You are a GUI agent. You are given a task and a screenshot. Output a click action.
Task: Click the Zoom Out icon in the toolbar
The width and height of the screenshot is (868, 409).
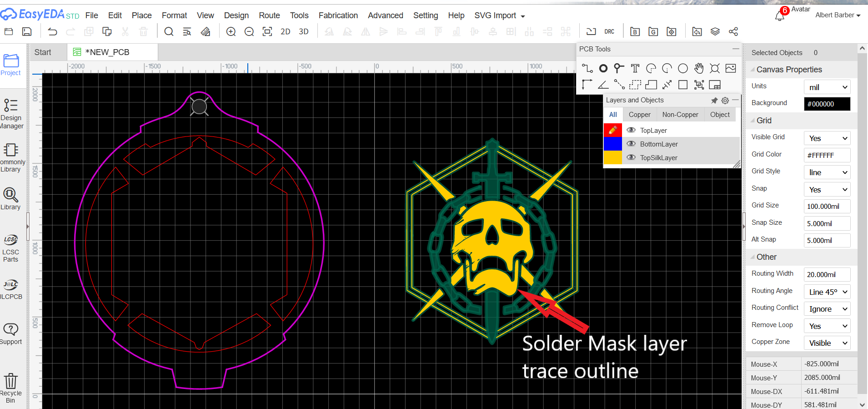click(x=249, y=31)
